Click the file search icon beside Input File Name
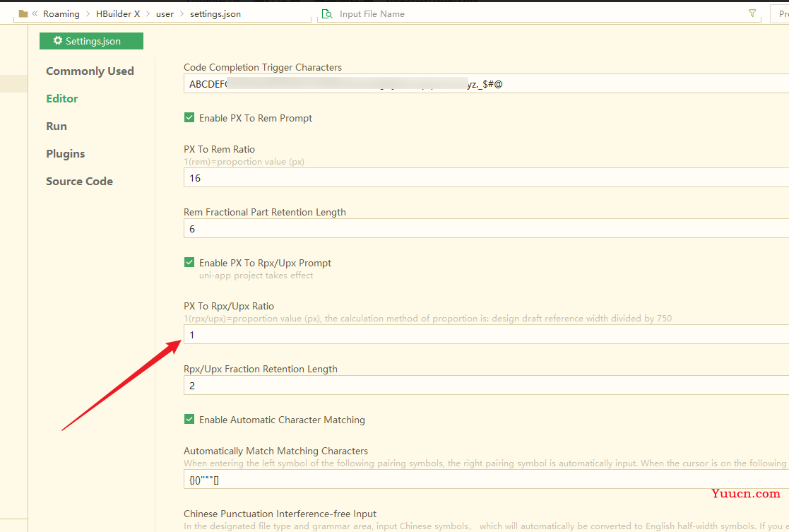The height and width of the screenshot is (532, 789). click(x=327, y=14)
